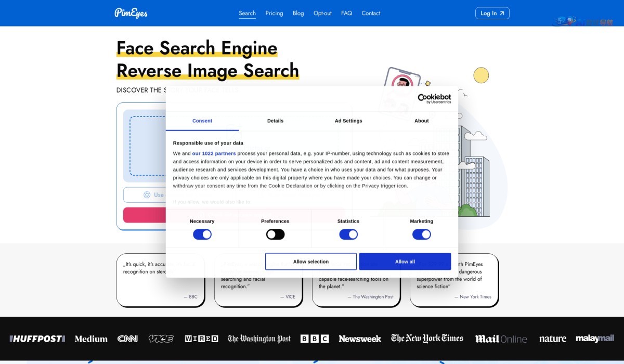Click the Medium logo in press bar
The width and height of the screenshot is (624, 364).
click(91, 339)
